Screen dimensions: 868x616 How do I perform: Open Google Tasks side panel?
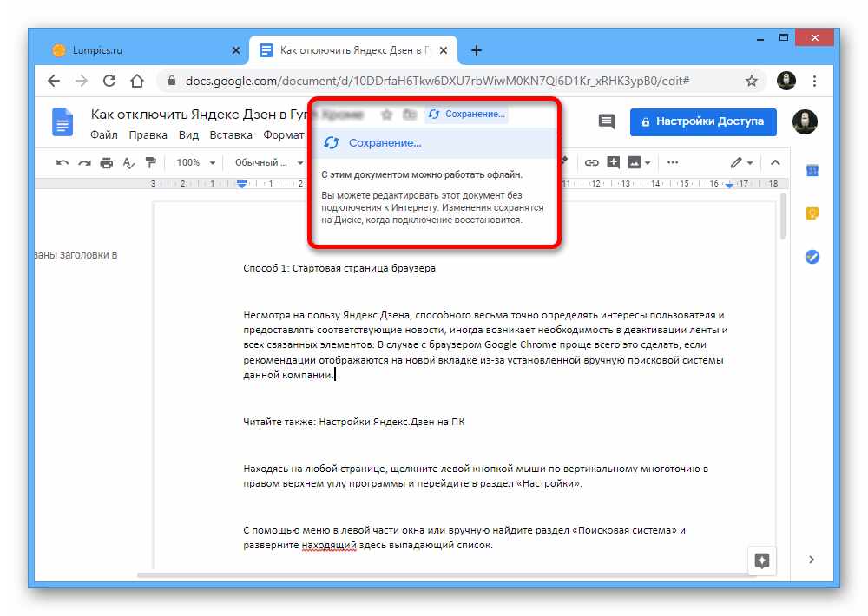coord(812,257)
